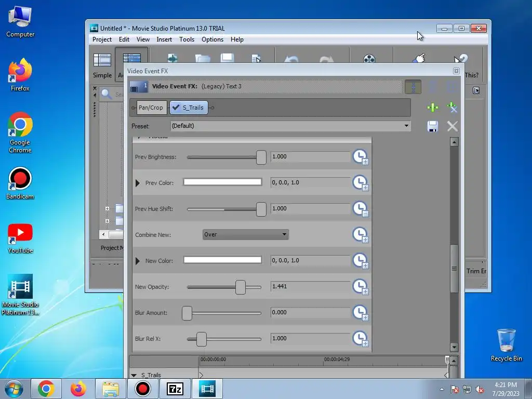532x399 pixels.
Task: Open the View menu
Action: tap(143, 39)
